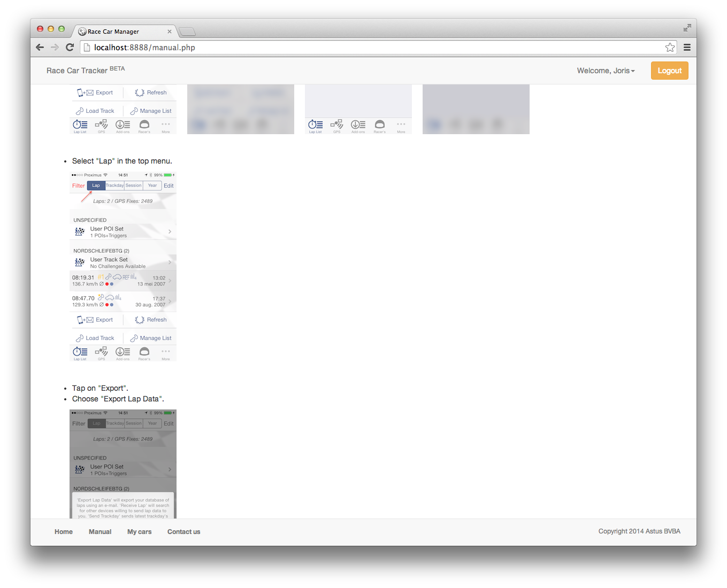Bookmark page with star icon
The image size is (727, 588).
coord(670,48)
